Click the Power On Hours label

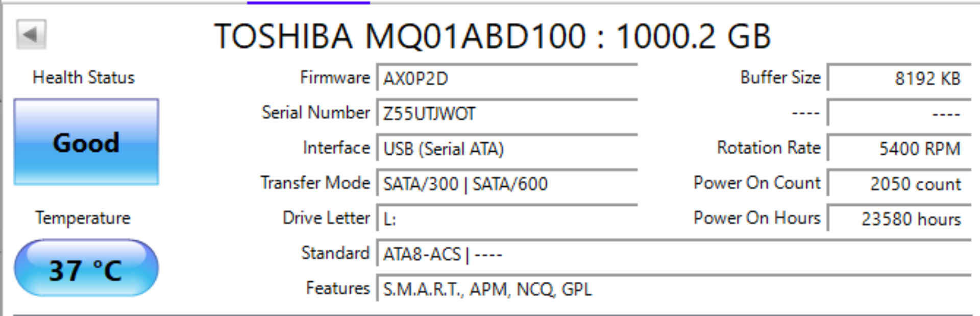[x=756, y=218]
